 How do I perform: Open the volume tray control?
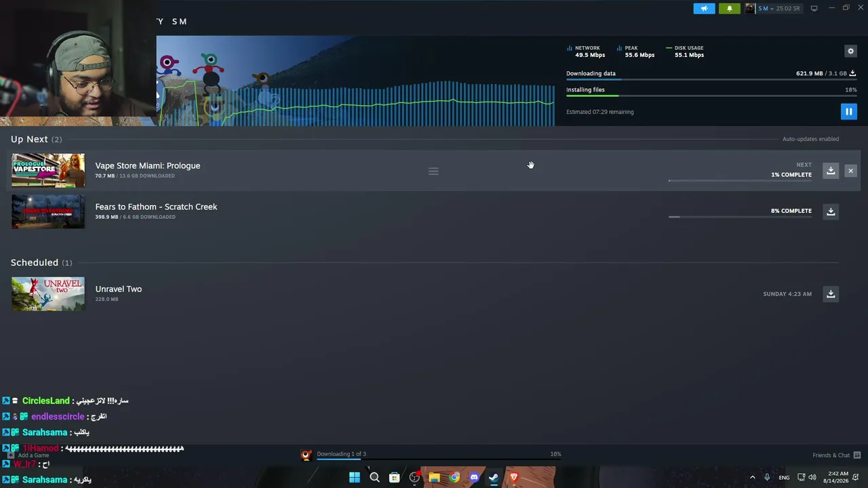812,478
